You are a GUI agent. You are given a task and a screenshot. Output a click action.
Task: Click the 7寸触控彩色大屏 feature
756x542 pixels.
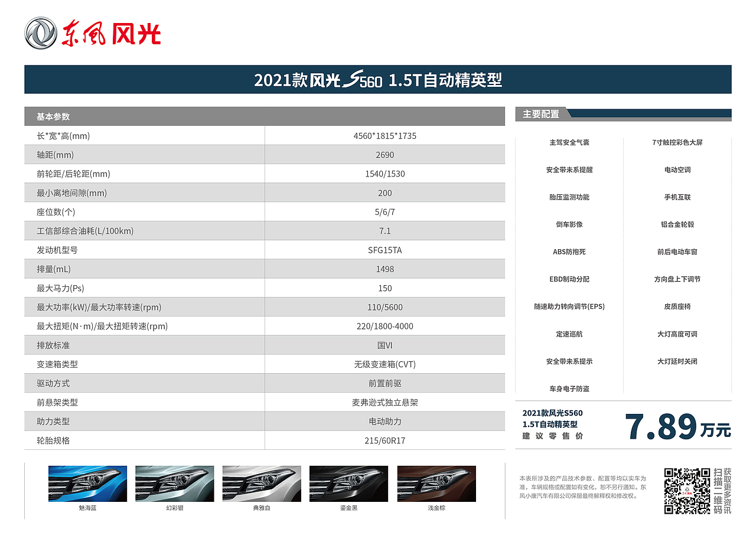click(x=677, y=143)
